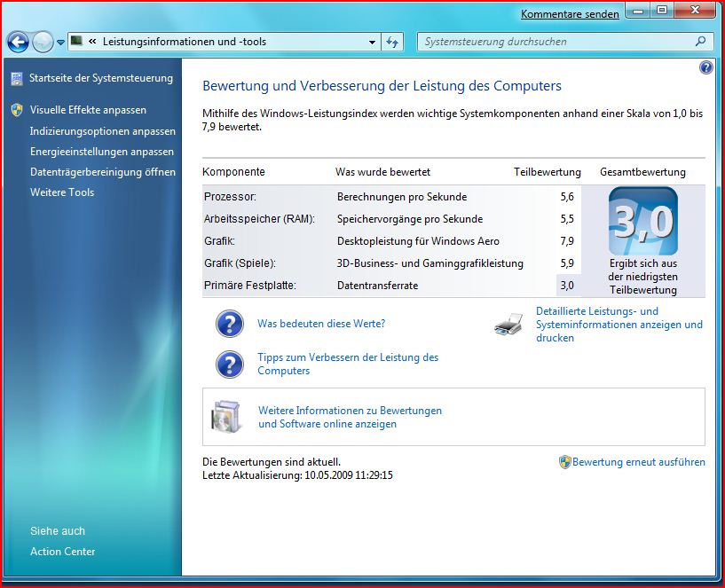The image size is (725, 588).
Task: Click the Teilbewertung column header
Action: [547, 172]
